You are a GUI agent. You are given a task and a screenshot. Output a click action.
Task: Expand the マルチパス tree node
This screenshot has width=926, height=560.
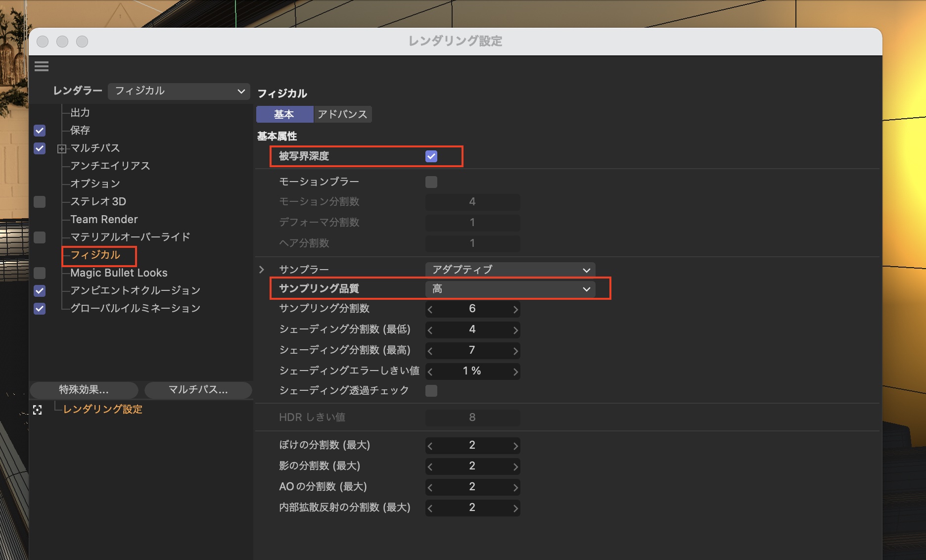62,148
